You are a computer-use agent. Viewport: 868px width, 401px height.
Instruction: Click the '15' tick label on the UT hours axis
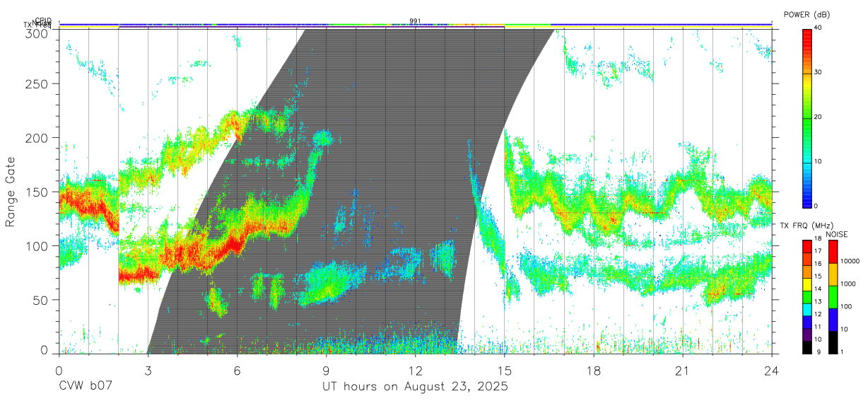point(505,370)
